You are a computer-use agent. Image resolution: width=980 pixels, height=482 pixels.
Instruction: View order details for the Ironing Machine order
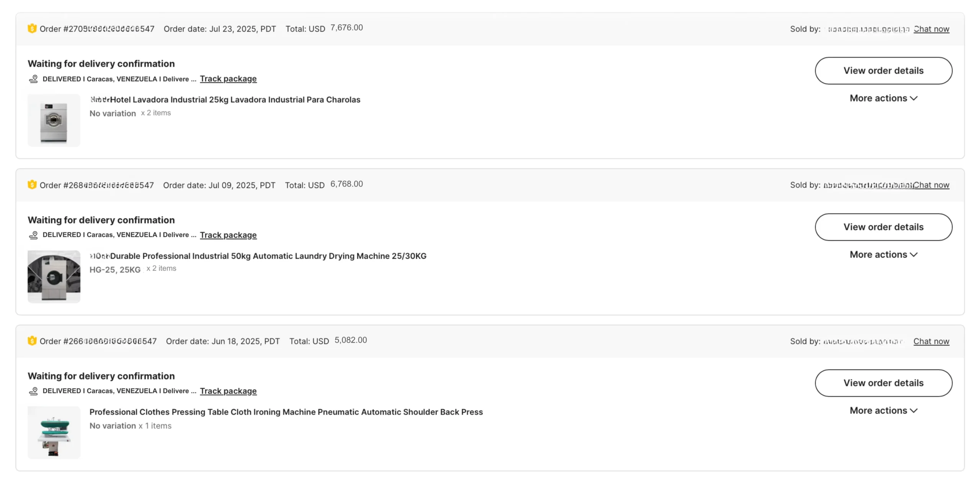click(x=883, y=383)
